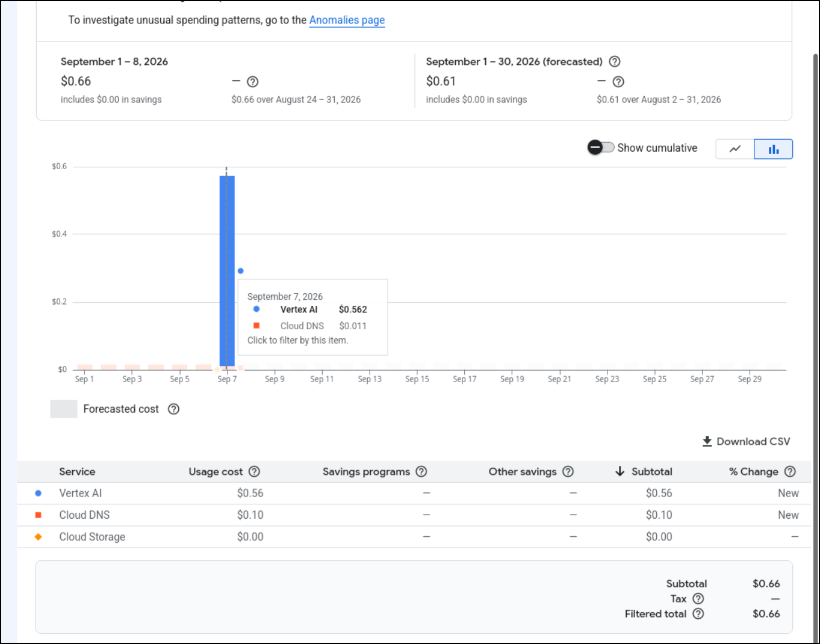Switch to line chart view
This screenshot has height=644, width=820.
coord(735,149)
